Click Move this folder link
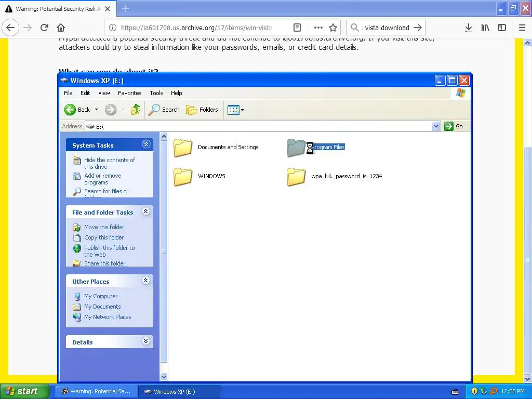 pyautogui.click(x=104, y=227)
